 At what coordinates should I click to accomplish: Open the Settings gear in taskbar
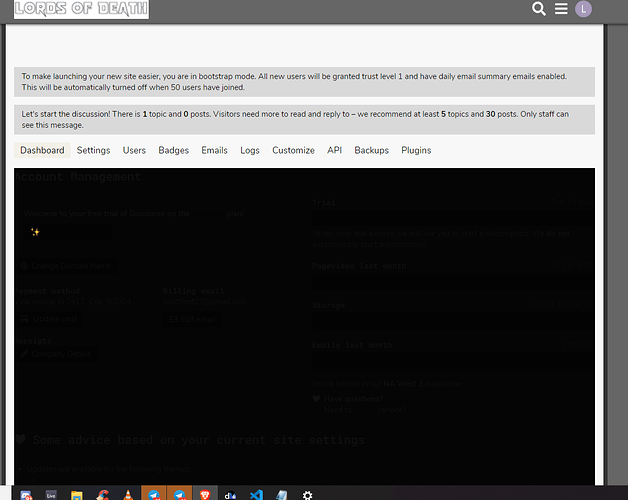307,496
